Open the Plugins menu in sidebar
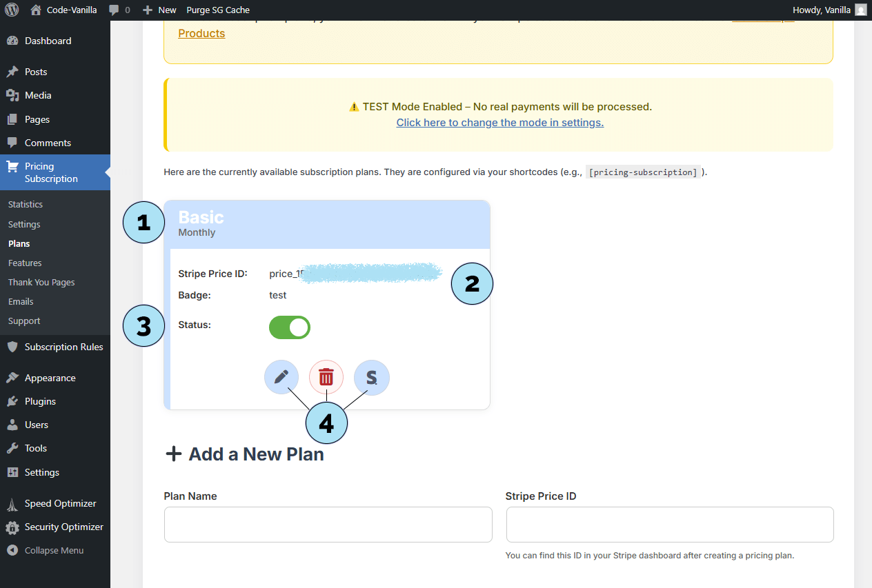The height and width of the screenshot is (588, 872). click(40, 401)
